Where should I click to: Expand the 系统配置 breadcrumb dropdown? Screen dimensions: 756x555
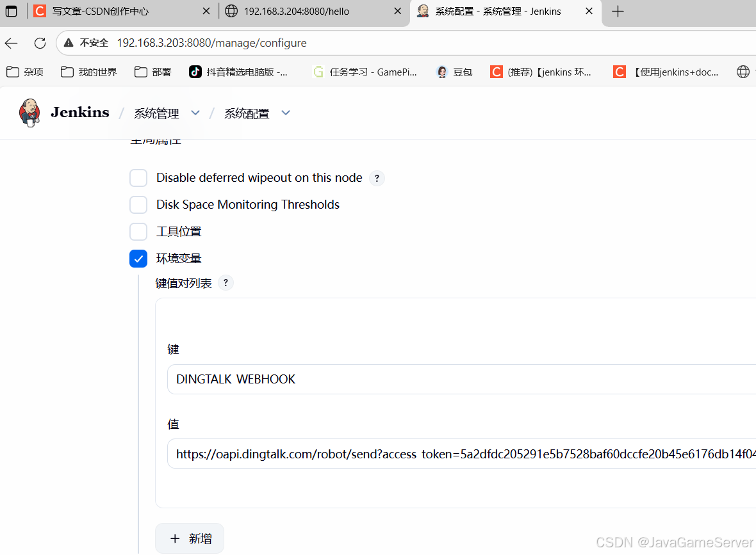click(286, 113)
